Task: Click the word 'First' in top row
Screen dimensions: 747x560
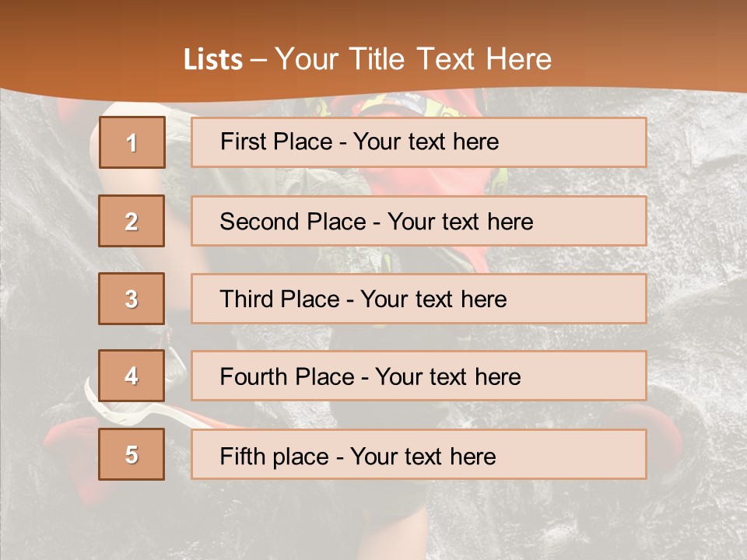Action: pyautogui.click(x=242, y=142)
